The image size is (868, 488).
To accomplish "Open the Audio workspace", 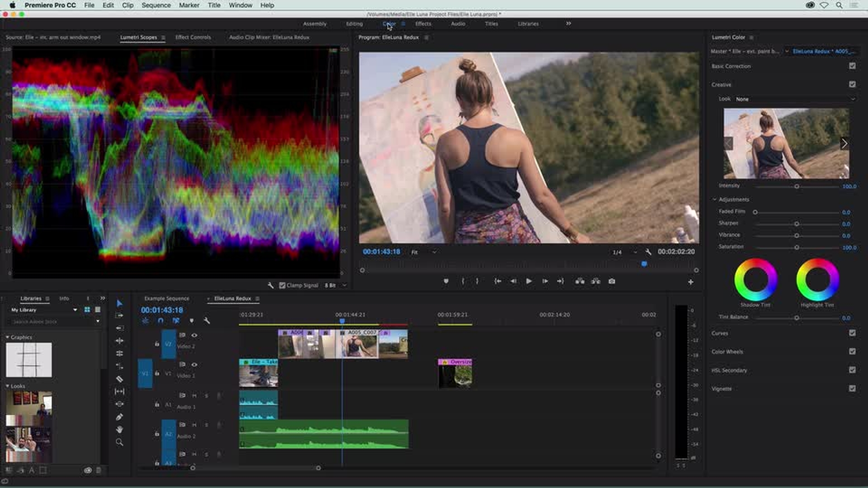I will click(x=458, y=24).
